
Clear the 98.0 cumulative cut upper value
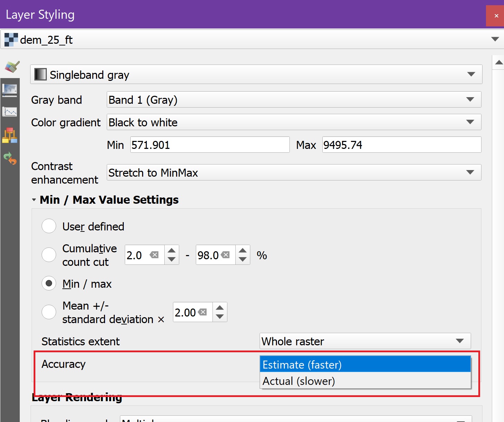point(225,255)
